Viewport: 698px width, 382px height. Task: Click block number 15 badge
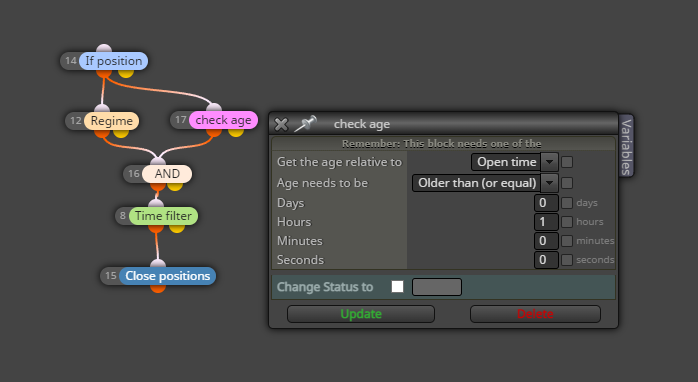click(111, 276)
